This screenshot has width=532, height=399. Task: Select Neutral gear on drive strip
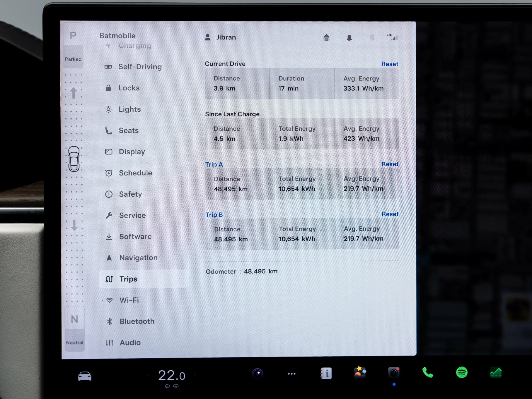click(75, 319)
